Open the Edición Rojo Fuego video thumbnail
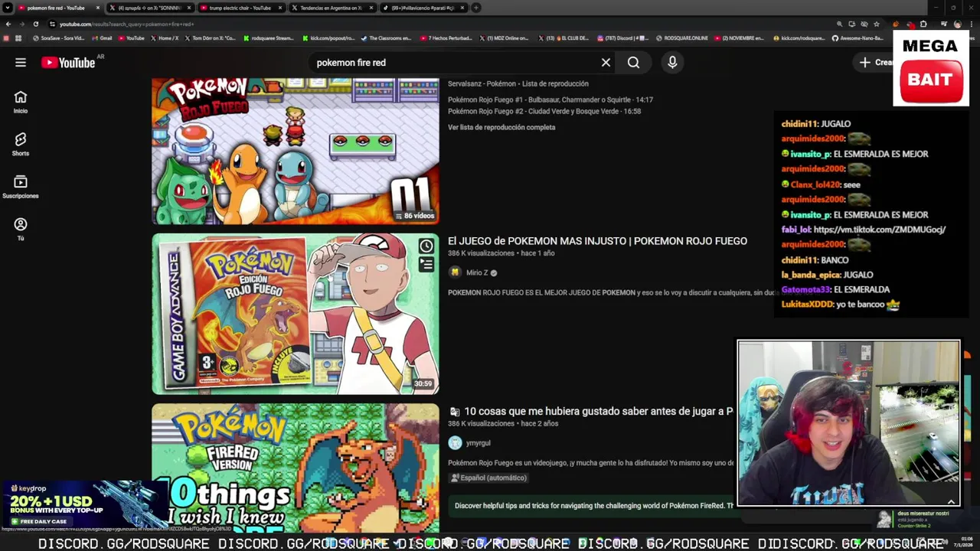This screenshot has width=980, height=551. [296, 314]
